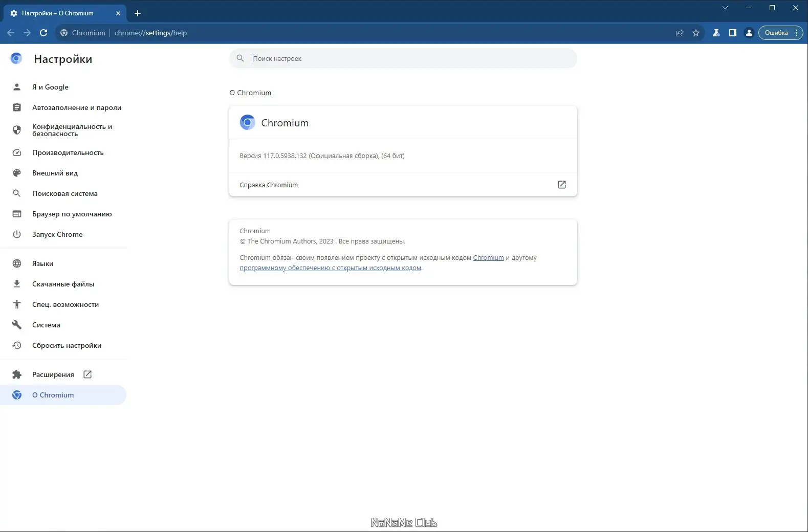This screenshot has height=532, width=808.
Task: Click the Chromium logo in the about card
Action: [x=248, y=122]
